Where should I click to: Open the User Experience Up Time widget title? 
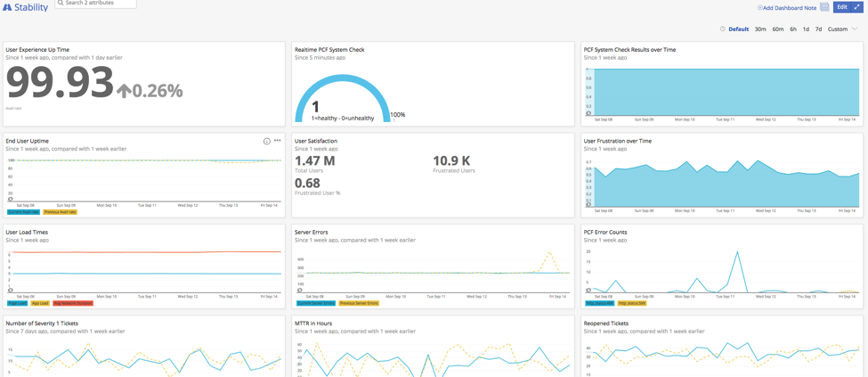coord(37,49)
